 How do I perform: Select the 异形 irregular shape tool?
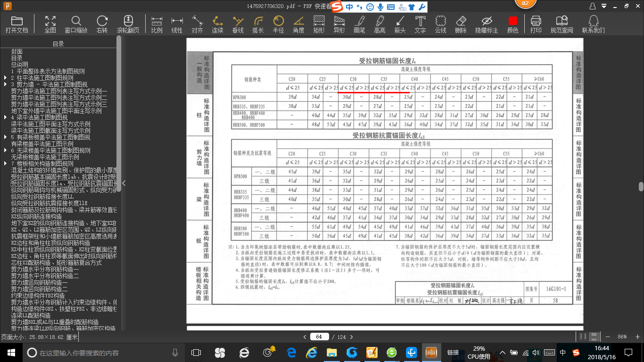(339, 24)
